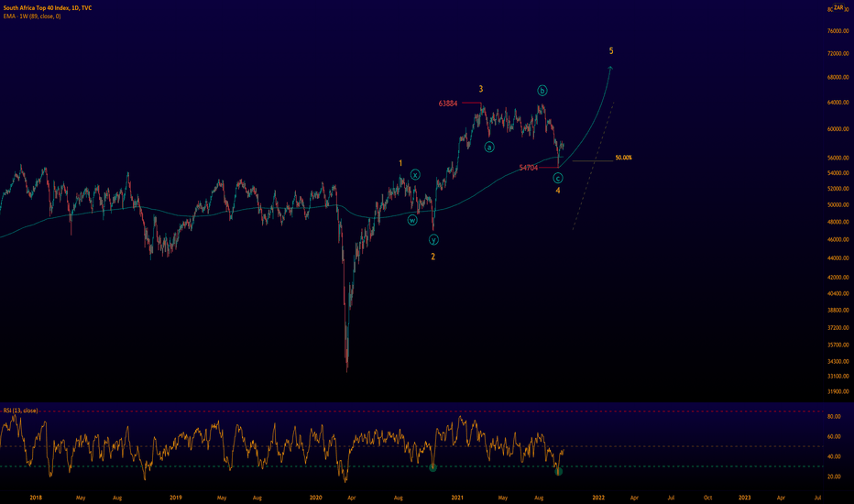
Task: Click the green RSI marker below wave 2
Action: (x=433, y=467)
